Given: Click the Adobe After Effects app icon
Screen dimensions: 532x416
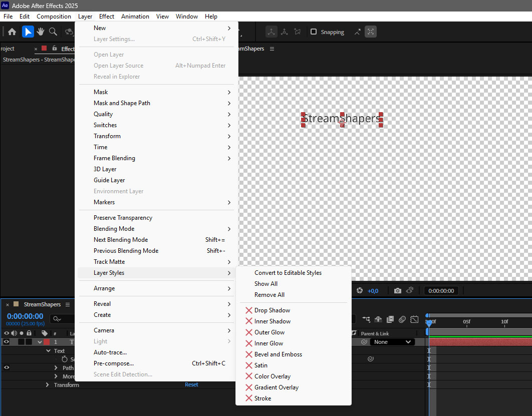Looking at the screenshot, I should point(5,6).
